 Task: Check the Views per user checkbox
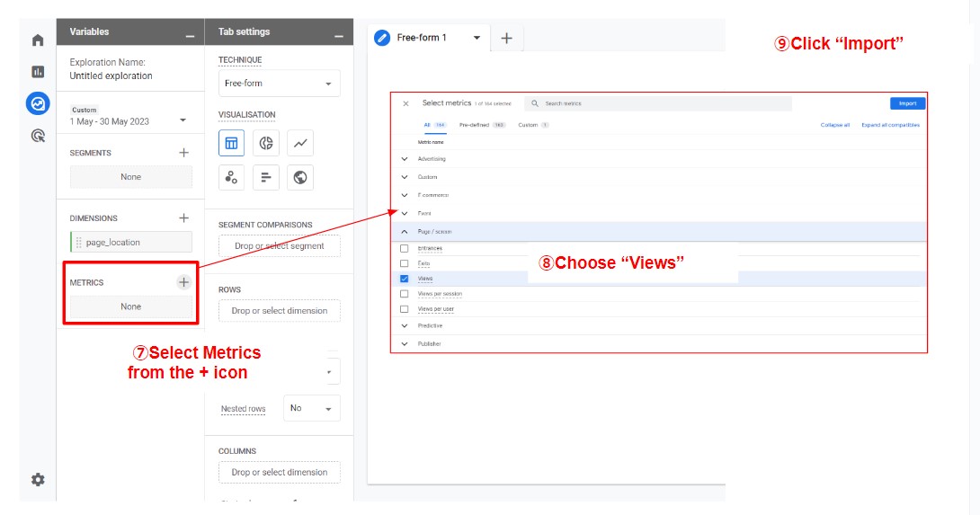coord(405,309)
